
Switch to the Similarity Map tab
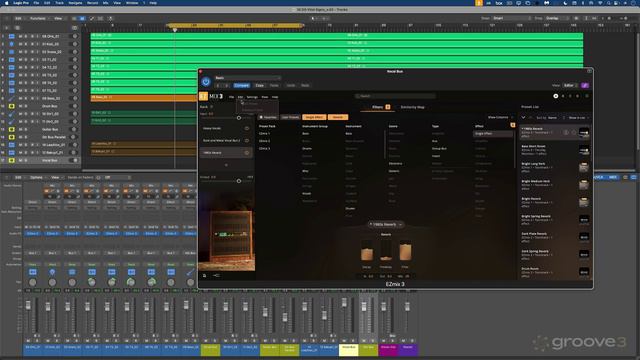pos(413,107)
